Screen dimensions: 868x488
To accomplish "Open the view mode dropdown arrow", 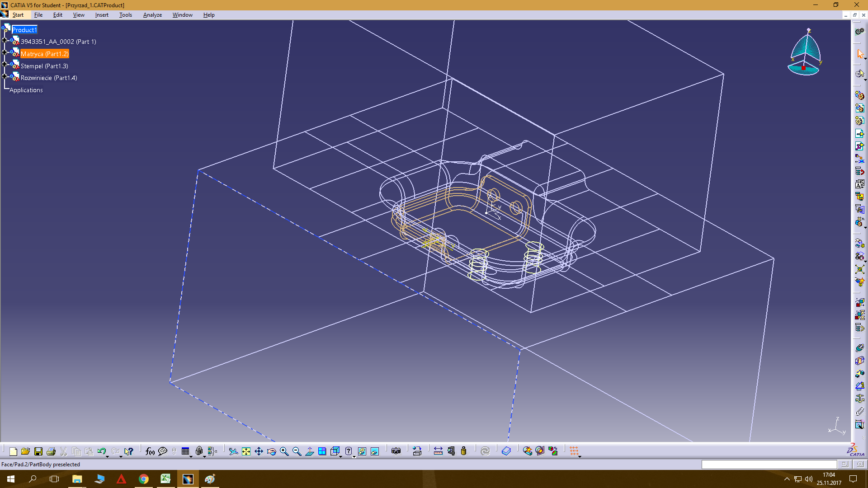I will (x=354, y=456).
